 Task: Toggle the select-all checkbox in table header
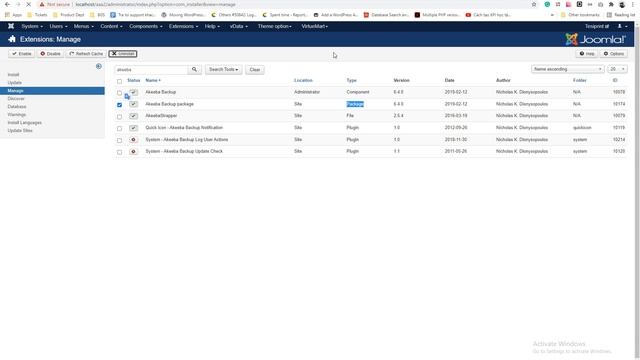pos(119,81)
